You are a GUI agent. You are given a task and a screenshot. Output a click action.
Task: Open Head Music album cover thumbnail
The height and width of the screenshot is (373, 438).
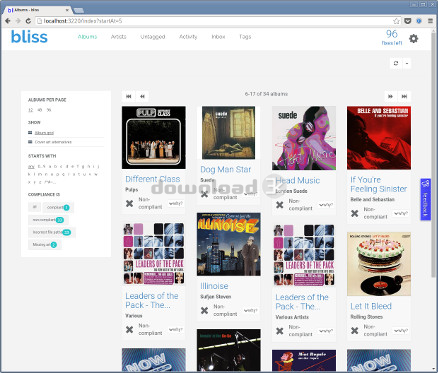(304, 138)
